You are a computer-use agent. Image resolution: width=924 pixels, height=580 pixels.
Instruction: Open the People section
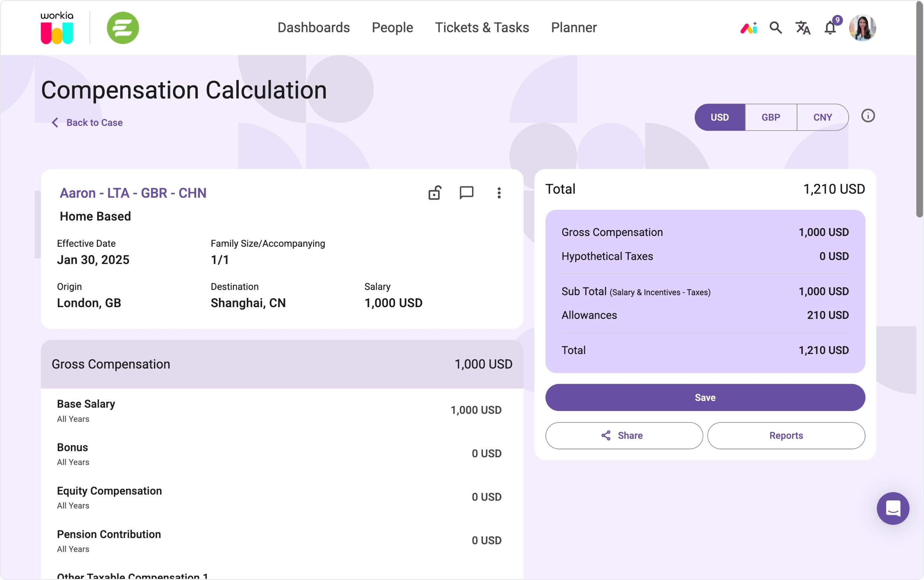coord(392,27)
